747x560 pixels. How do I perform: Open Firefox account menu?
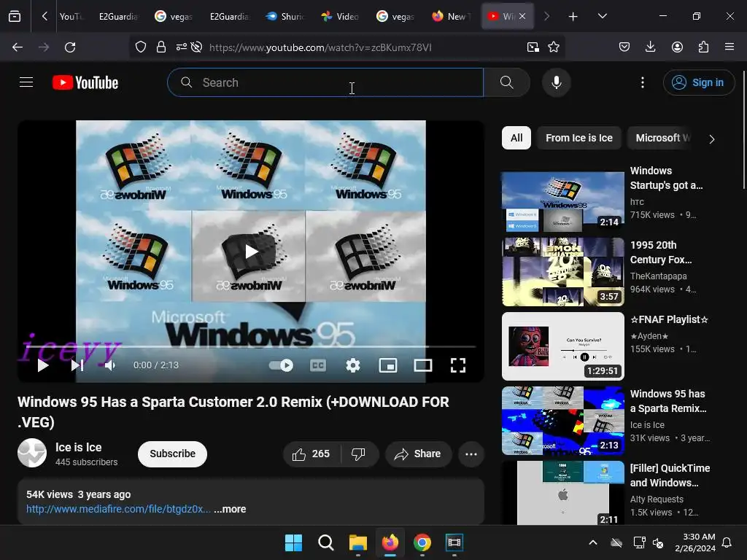[677, 47]
